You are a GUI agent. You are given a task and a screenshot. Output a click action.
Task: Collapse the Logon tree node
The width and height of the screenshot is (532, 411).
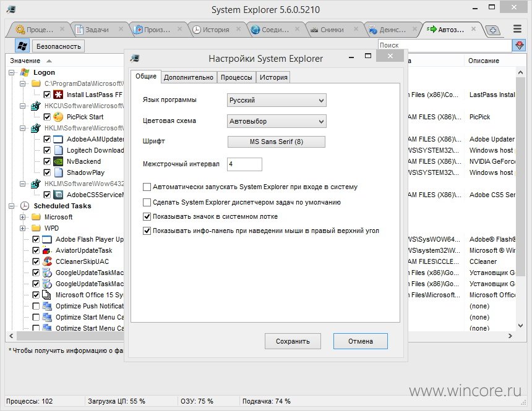12,72
